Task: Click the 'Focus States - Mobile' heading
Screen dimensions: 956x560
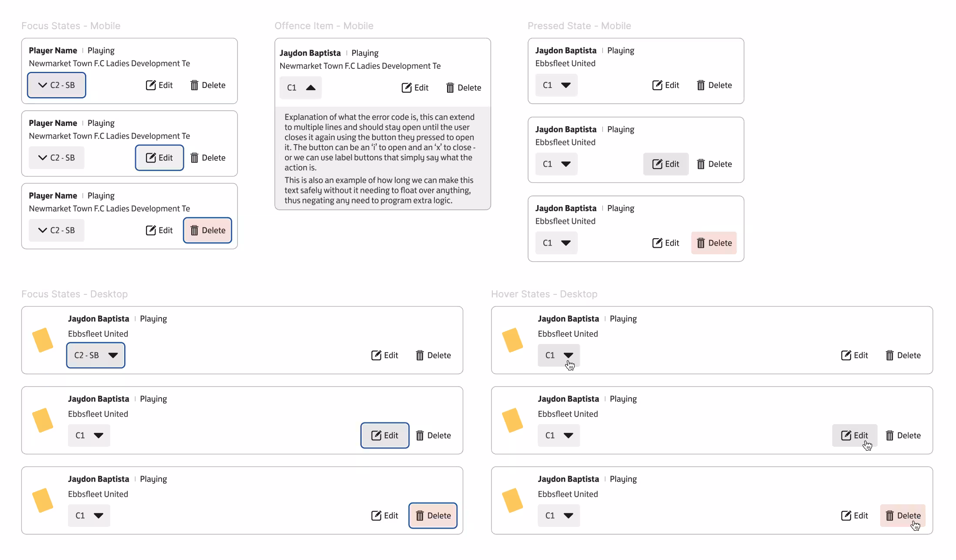Action: (x=71, y=26)
